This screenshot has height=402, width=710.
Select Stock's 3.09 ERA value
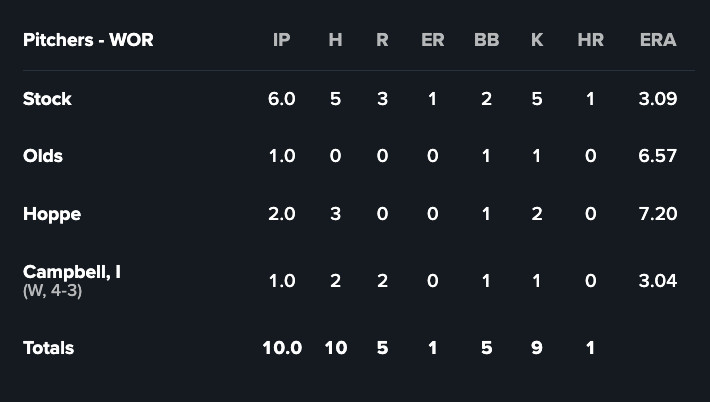tap(657, 99)
